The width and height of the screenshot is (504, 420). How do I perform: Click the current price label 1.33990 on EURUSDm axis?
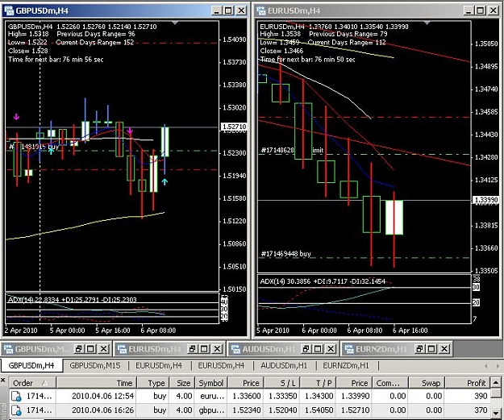[x=486, y=200]
